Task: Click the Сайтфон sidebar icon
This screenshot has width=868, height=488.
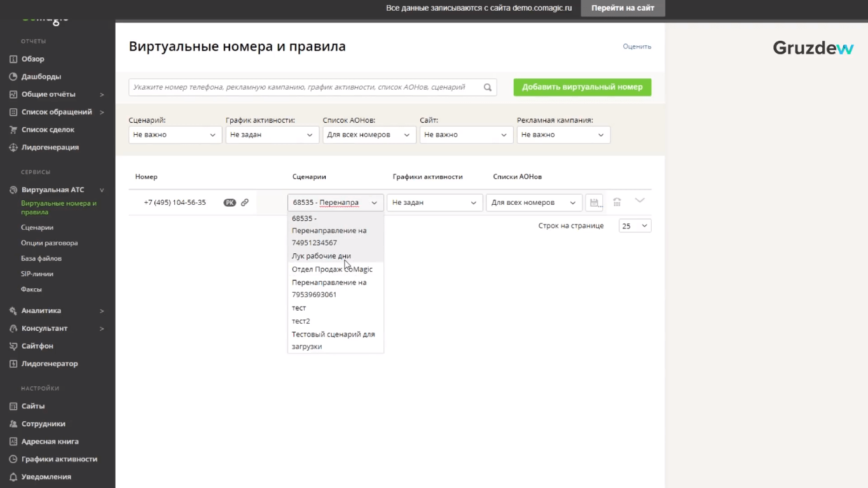Action: [x=13, y=346]
